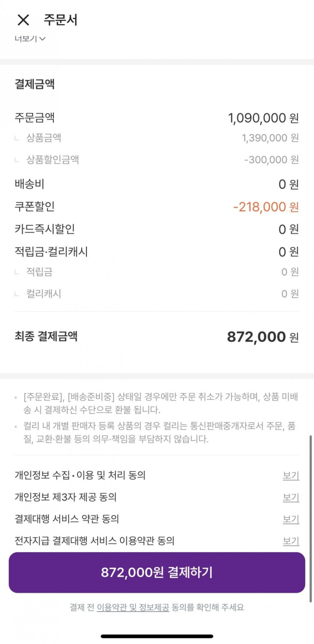Tap the 카드즉시할인 row label
This screenshot has height=644, width=314.
(x=44, y=229)
